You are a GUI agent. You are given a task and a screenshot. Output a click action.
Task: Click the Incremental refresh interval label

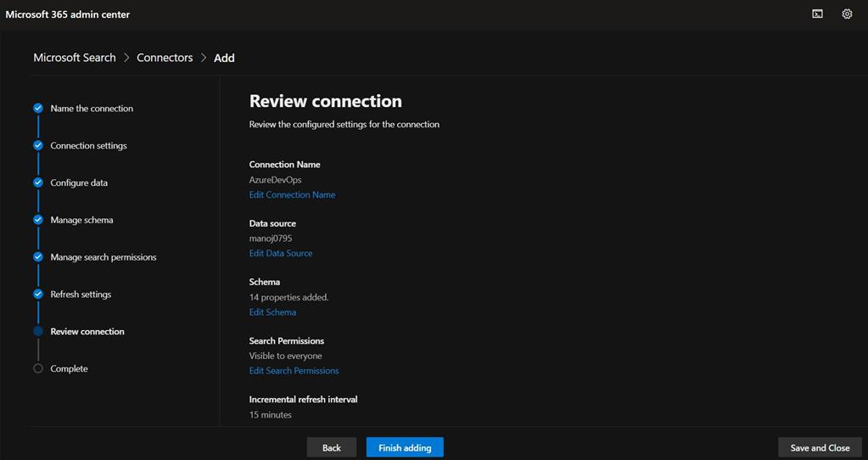click(x=304, y=399)
